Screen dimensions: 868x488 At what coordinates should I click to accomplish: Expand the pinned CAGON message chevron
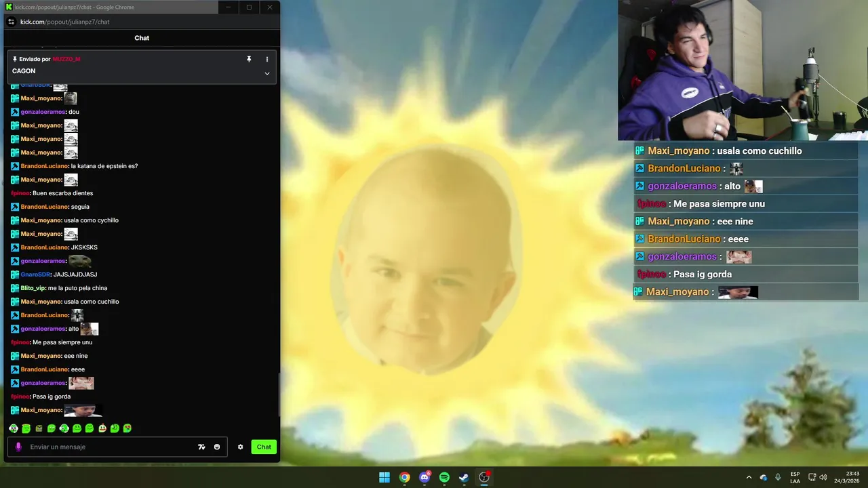(x=267, y=73)
